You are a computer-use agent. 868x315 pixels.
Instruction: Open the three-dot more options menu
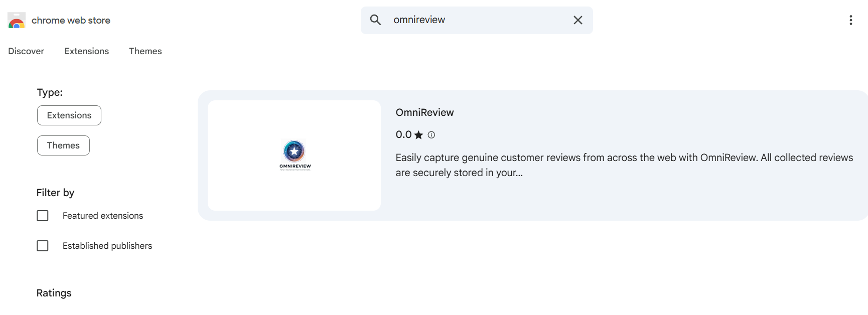pyautogui.click(x=850, y=20)
